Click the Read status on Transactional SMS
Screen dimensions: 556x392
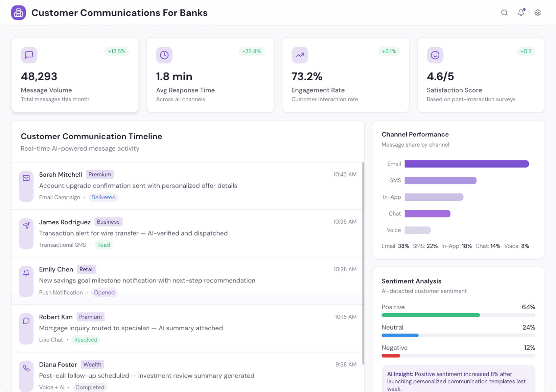(104, 245)
